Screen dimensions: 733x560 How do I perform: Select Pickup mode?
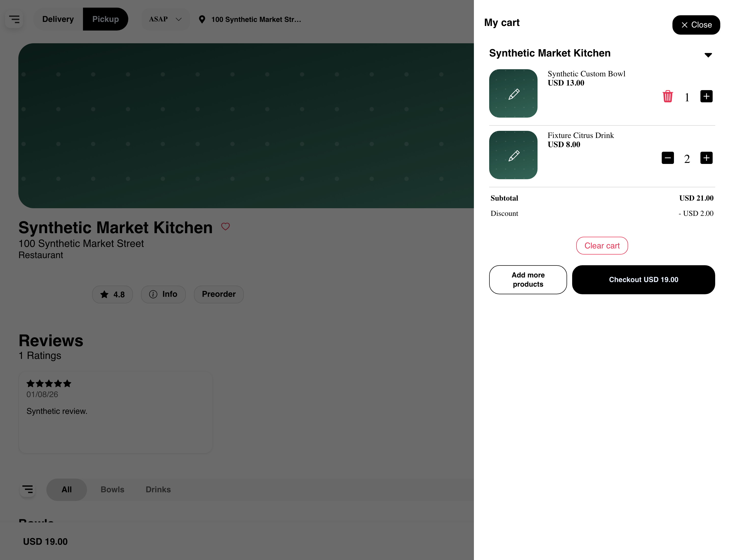pos(105,19)
